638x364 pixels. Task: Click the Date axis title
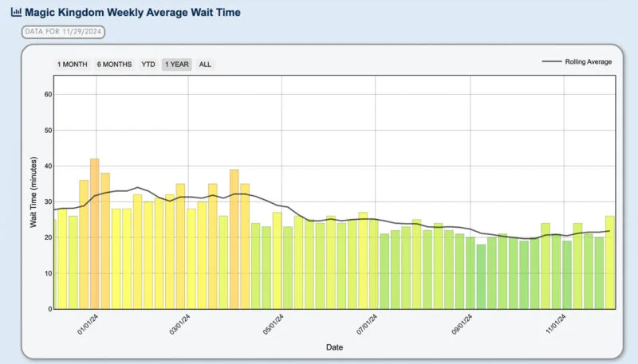tap(334, 347)
